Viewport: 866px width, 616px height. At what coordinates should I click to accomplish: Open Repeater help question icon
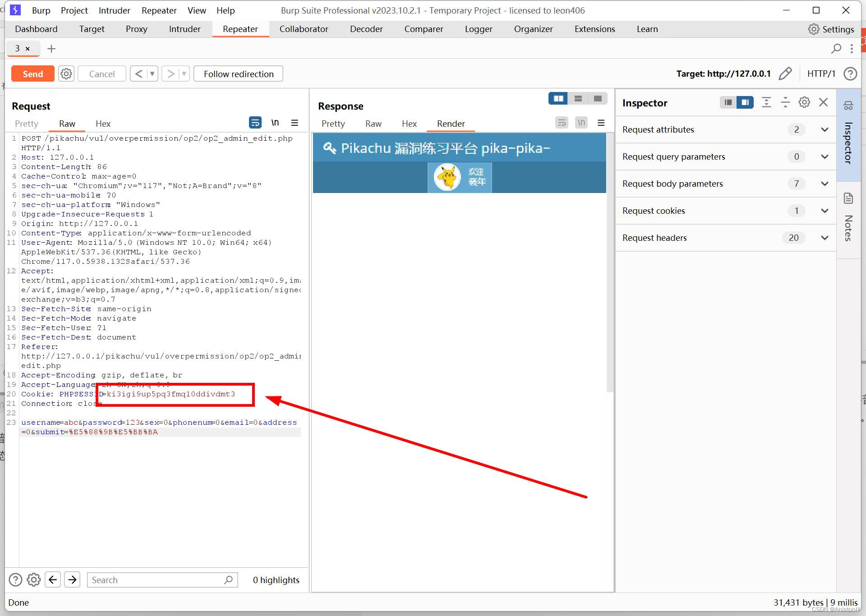850,74
